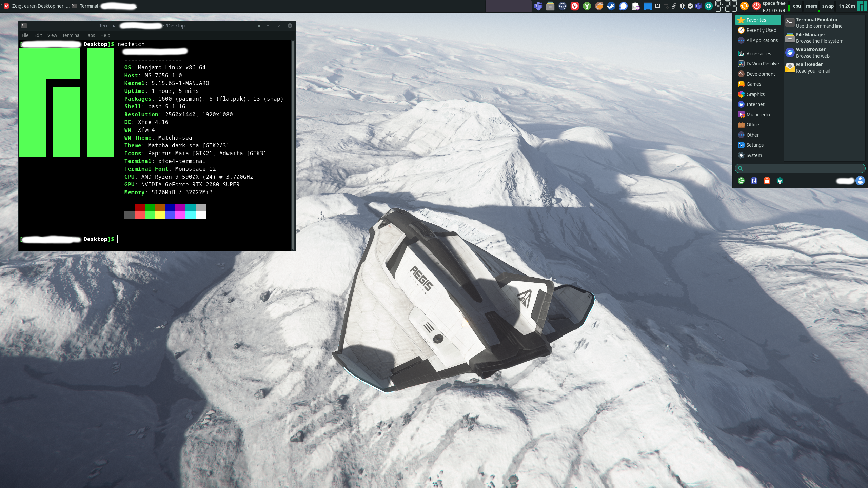Open the terminal Edit menu
This screenshot has width=868, height=488.
(x=38, y=35)
